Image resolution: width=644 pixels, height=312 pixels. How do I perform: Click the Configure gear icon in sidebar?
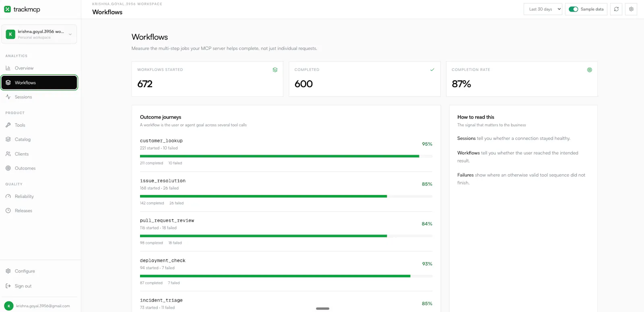(x=8, y=271)
